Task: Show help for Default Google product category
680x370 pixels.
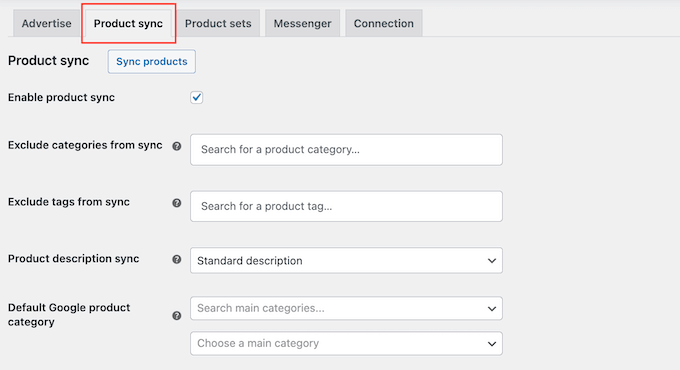Action: click(x=177, y=316)
